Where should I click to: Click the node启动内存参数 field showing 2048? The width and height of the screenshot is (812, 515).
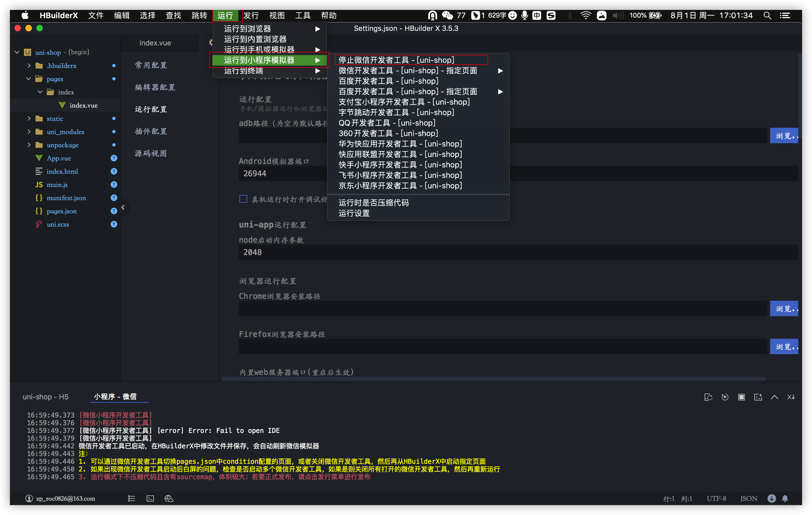pos(519,252)
